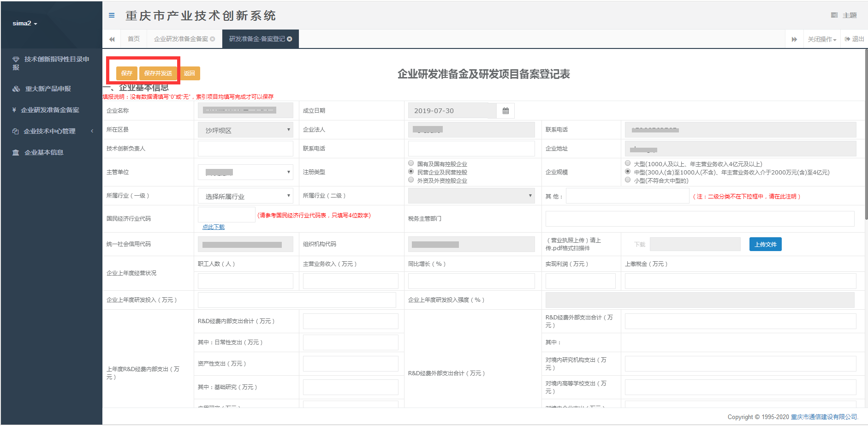
Task: Open the 关闭操作 dropdown menu
Action: (x=821, y=39)
